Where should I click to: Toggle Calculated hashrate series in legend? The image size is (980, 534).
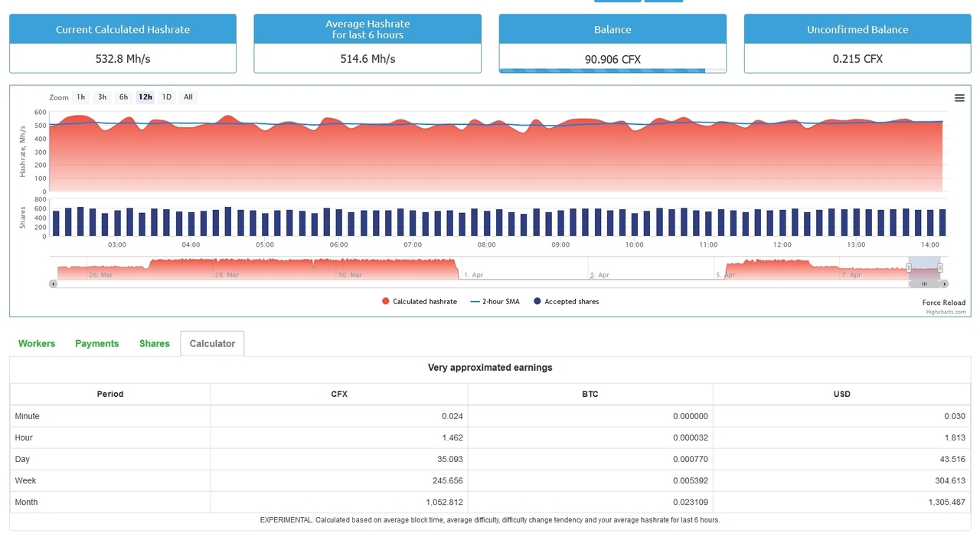(x=420, y=302)
